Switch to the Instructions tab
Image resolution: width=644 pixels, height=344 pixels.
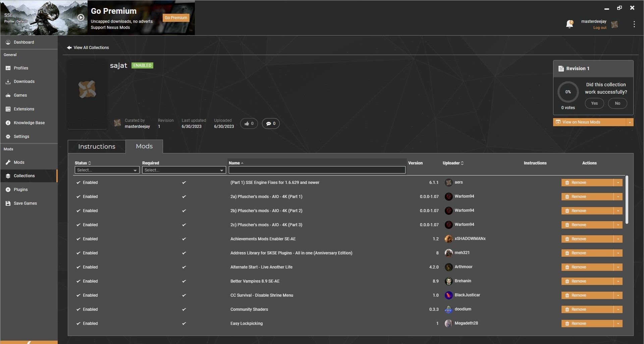point(97,147)
